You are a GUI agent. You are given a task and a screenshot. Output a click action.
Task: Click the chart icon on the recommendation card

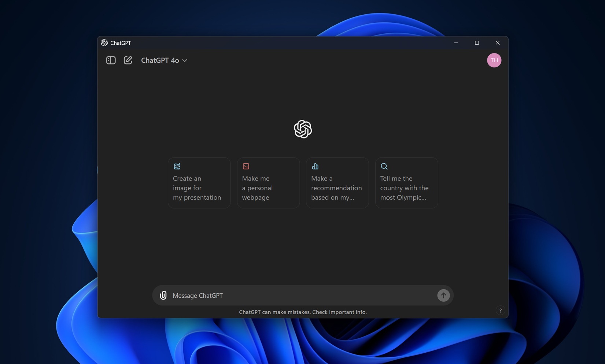point(315,166)
